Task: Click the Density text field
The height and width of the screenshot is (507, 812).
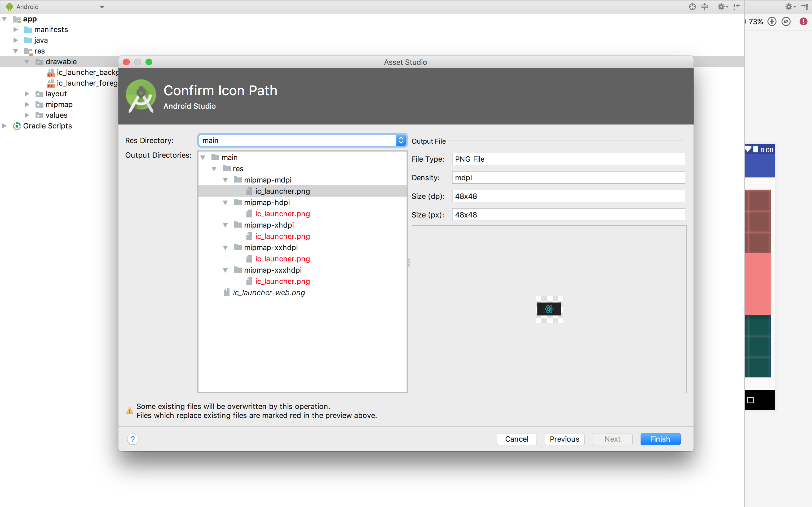Action: [568, 178]
